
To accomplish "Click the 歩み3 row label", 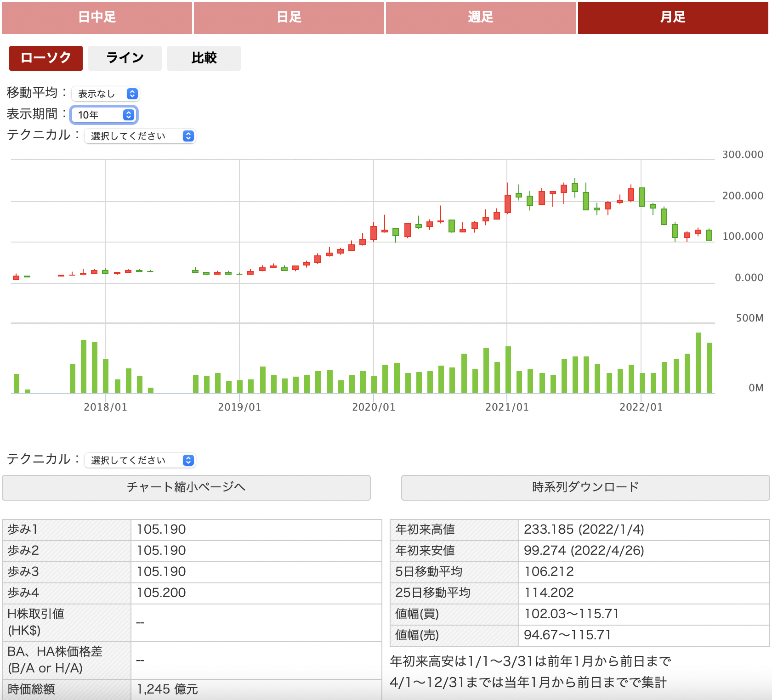I will click(23, 572).
